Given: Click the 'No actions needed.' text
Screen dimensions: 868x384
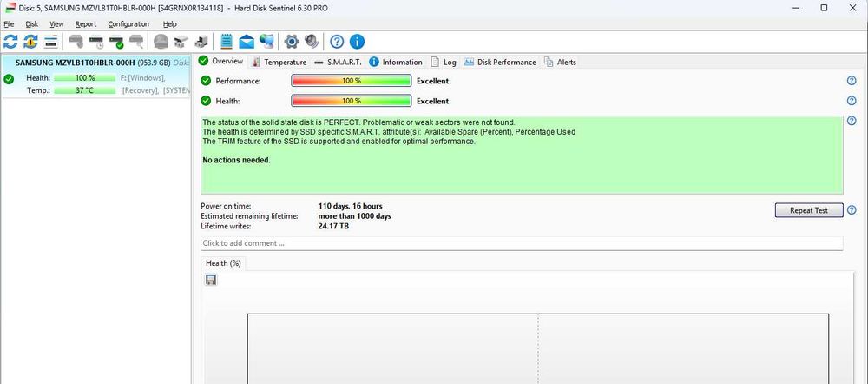Looking at the screenshot, I should tap(236, 160).
